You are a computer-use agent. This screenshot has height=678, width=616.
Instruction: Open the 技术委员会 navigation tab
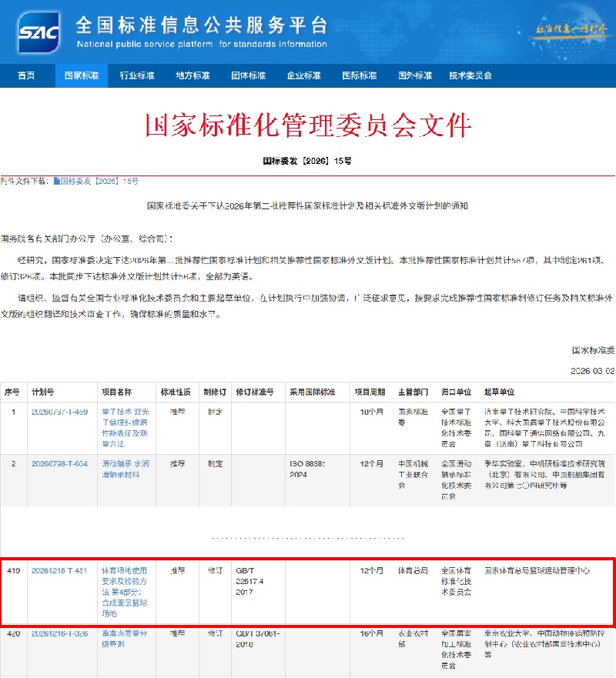click(x=470, y=75)
